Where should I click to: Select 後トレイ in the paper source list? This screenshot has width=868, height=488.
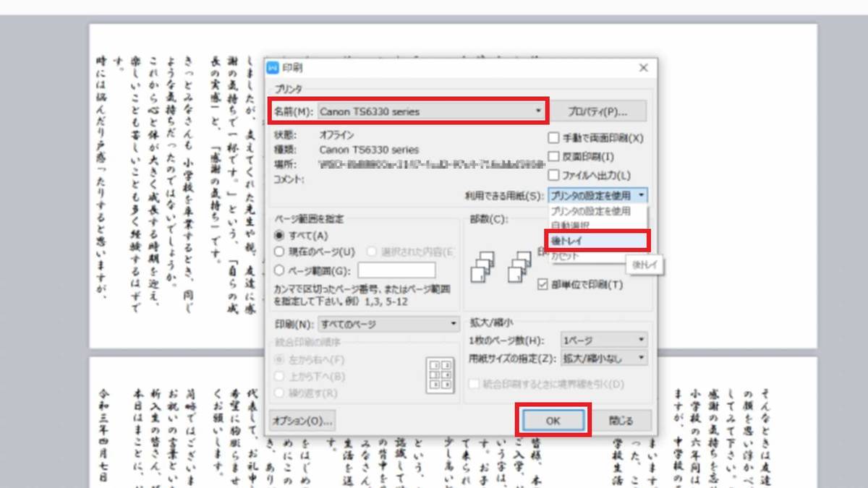click(x=597, y=241)
